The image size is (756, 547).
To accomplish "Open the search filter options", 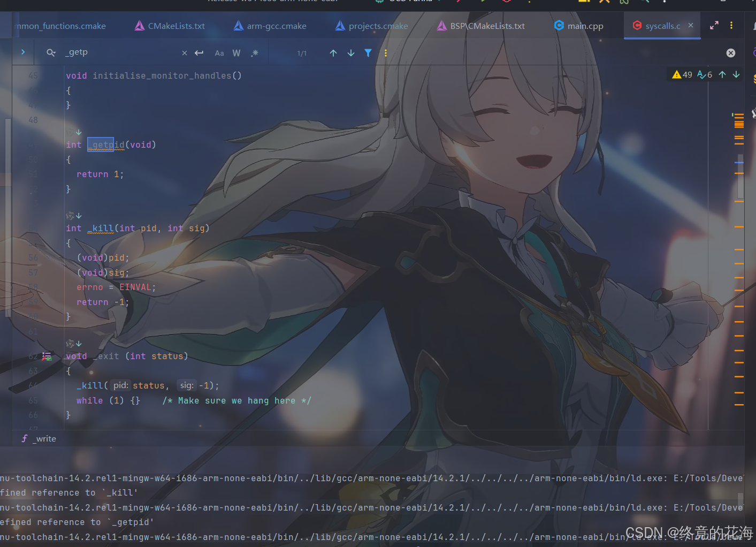I will pos(368,53).
